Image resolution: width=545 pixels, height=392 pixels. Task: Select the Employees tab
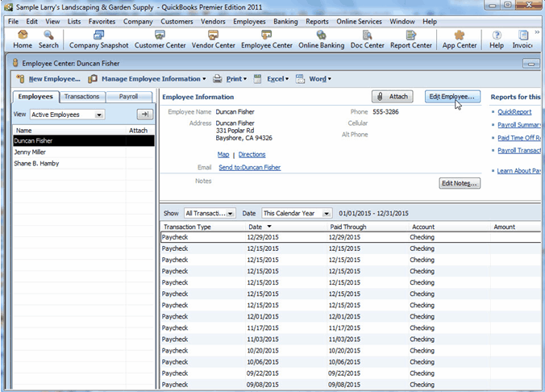point(35,97)
